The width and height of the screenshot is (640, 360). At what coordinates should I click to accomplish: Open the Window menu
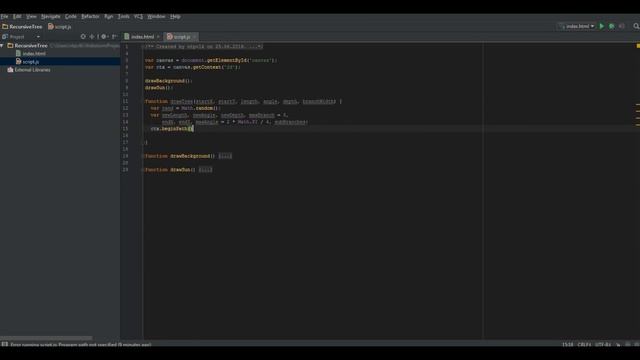pos(156,16)
